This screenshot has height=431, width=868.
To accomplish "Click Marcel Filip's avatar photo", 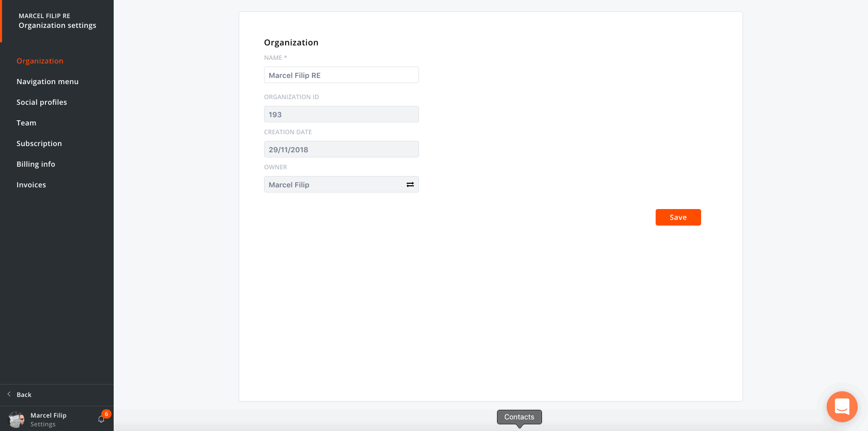I will [x=17, y=419].
